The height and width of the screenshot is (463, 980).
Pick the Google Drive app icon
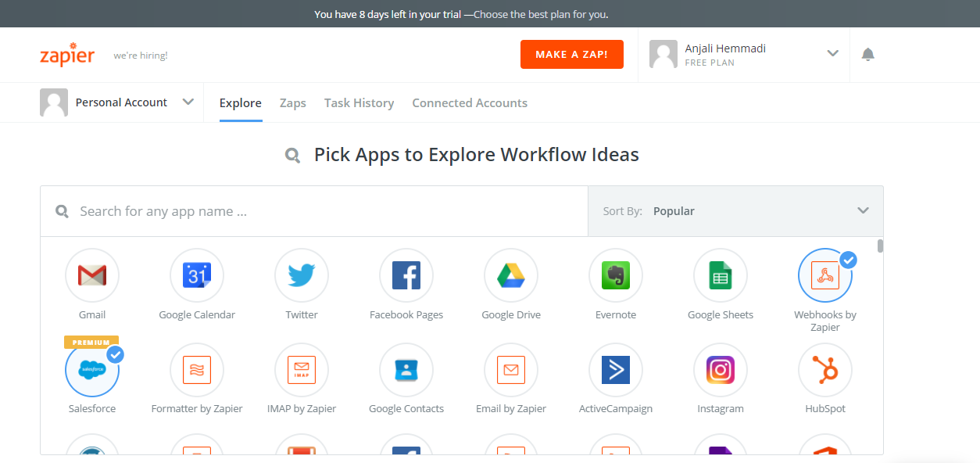click(511, 275)
